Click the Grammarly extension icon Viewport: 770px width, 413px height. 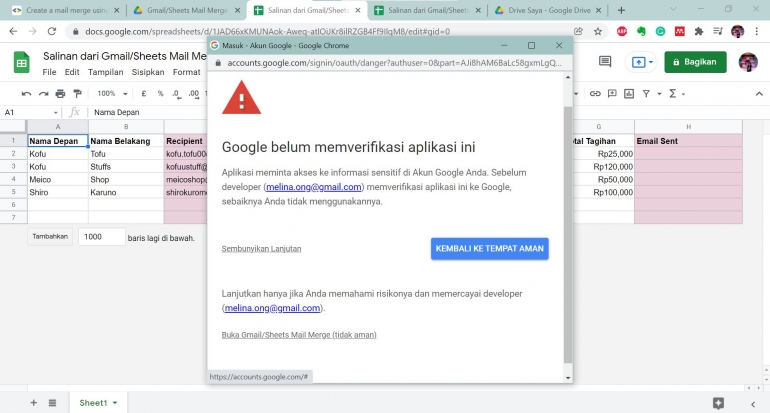pos(660,31)
